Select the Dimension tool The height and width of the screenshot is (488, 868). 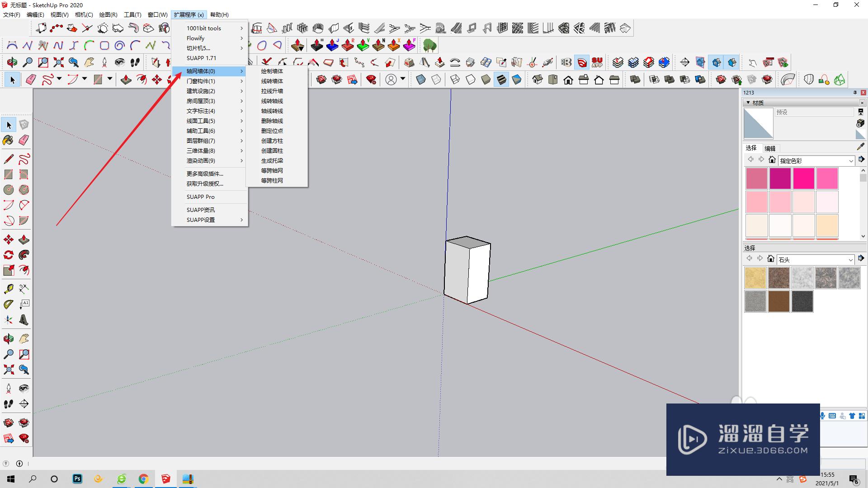pos(24,289)
